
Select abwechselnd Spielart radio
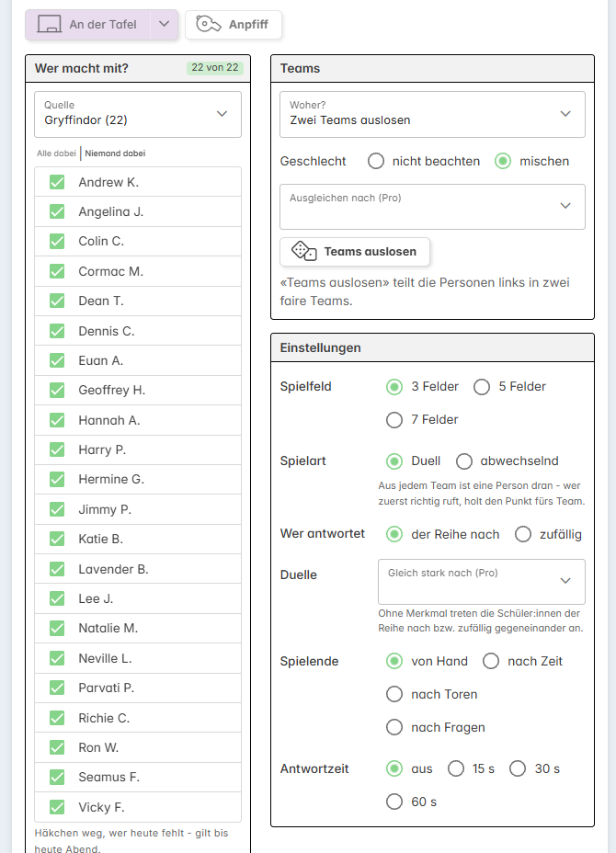464,461
